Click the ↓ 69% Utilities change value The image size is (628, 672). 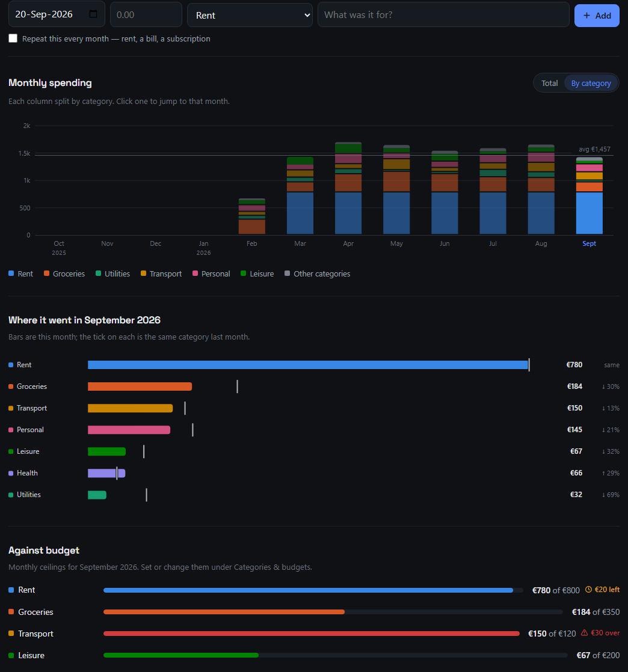[x=611, y=495]
